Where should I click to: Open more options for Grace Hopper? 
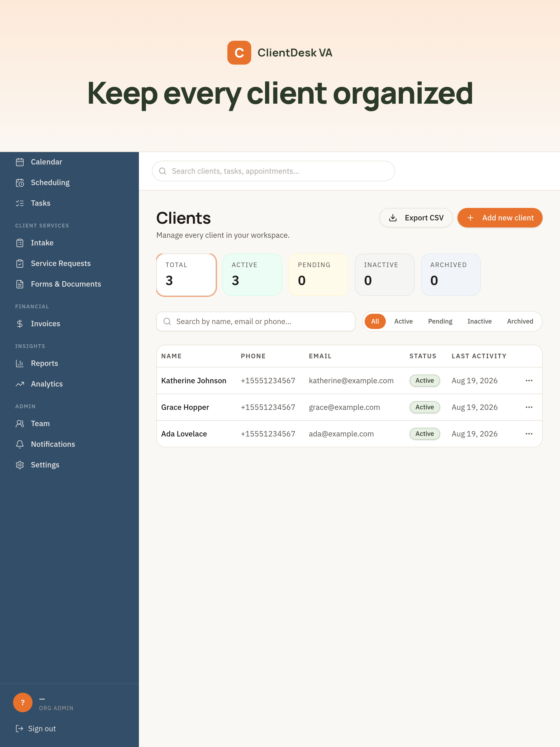point(529,407)
